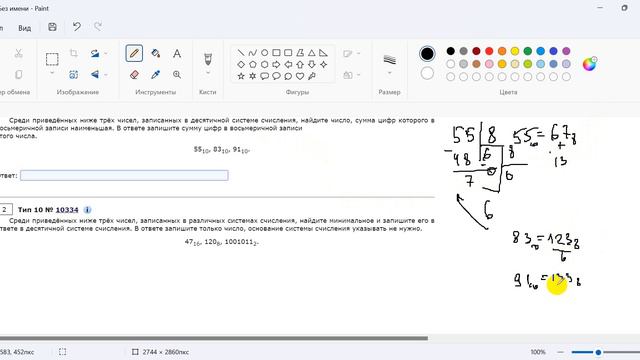Viewport: 640px width, 360px height.
Task: Undo the last drawing stroke
Action: [x=77, y=27]
